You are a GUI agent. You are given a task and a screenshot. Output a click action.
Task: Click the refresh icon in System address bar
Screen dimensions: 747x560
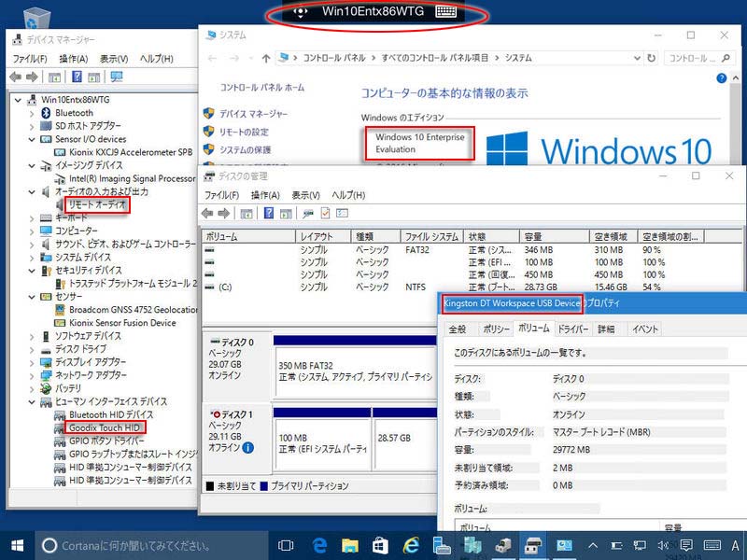click(651, 58)
